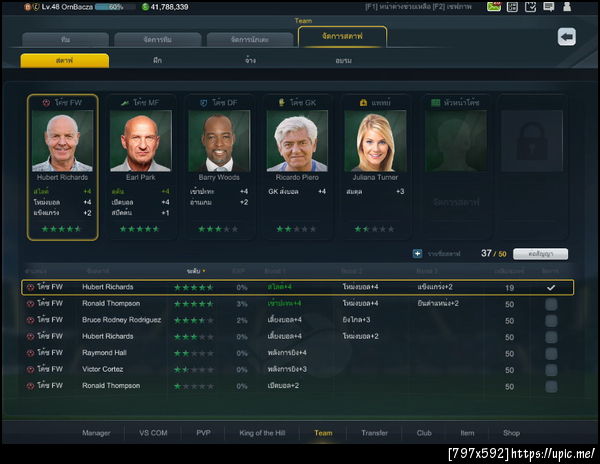Viewport: 600px width, 464px height.
Task: Tick the checkbox in Victor Cortez row
Action: point(551,370)
